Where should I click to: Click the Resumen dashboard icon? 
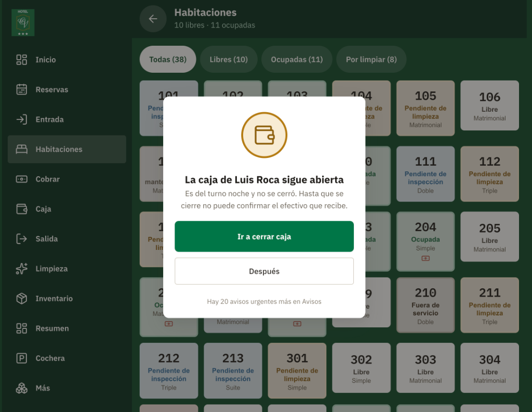[x=22, y=328]
